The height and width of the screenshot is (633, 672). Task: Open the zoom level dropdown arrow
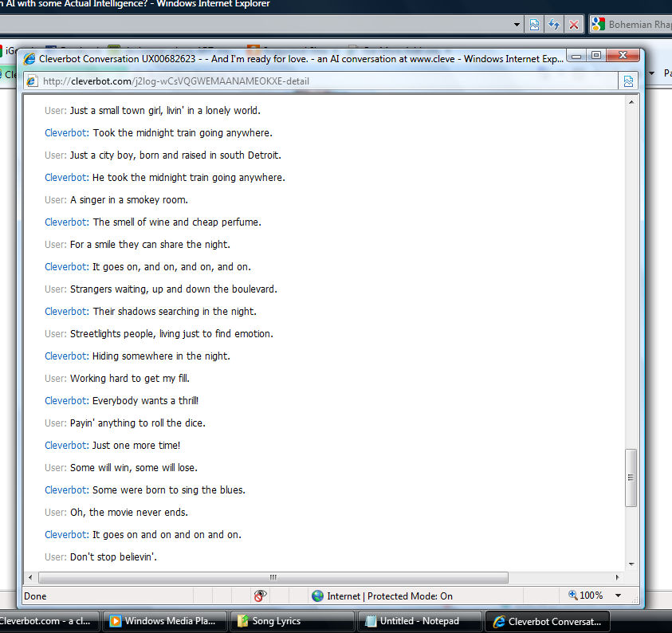coord(618,596)
